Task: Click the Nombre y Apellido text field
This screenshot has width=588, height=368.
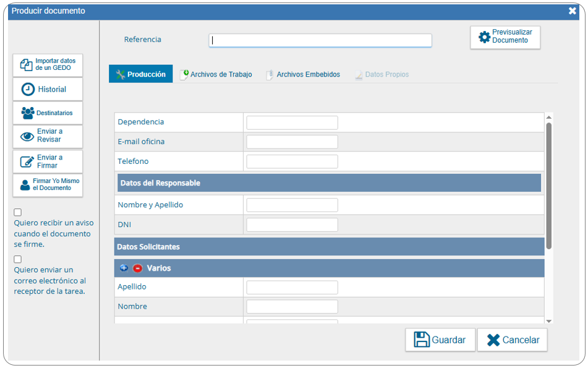Action: click(292, 205)
